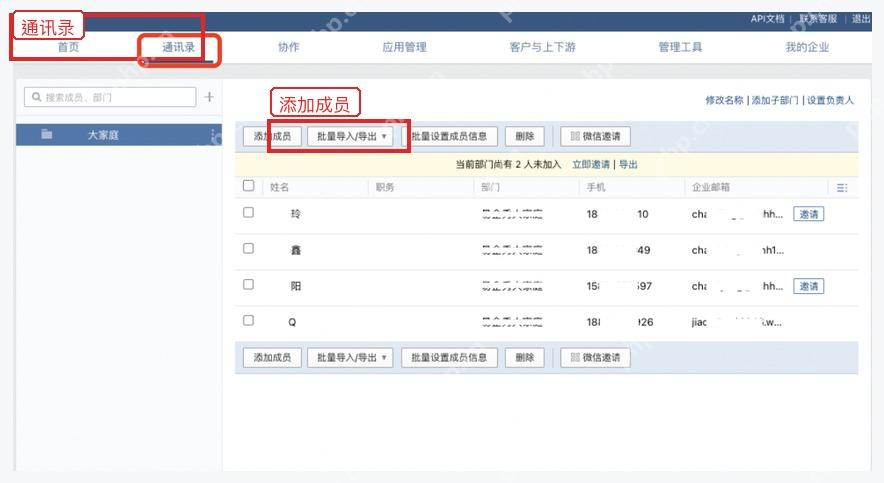Screen dimensions: 884x483
Task: Check the box for member 阳
Action: click(248, 285)
